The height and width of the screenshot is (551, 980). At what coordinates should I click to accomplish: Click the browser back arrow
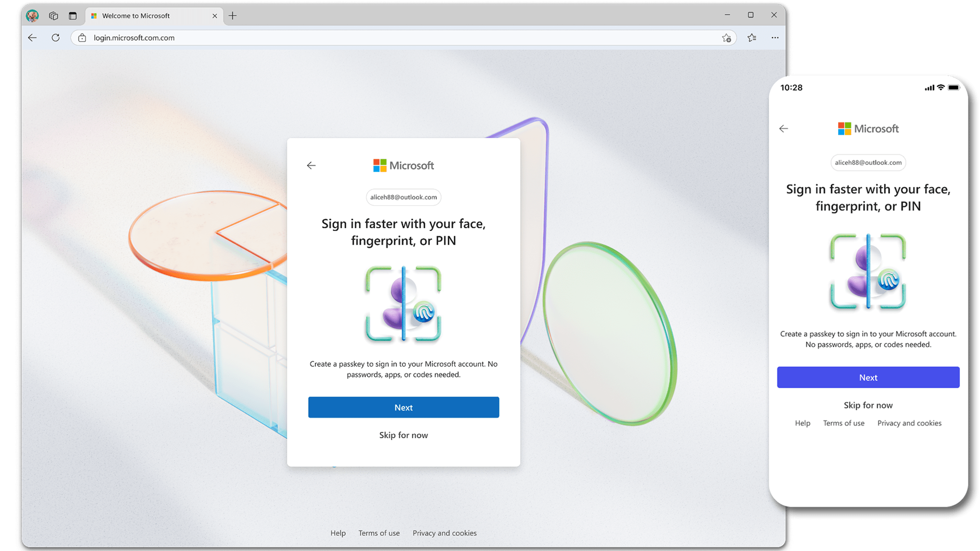tap(32, 38)
